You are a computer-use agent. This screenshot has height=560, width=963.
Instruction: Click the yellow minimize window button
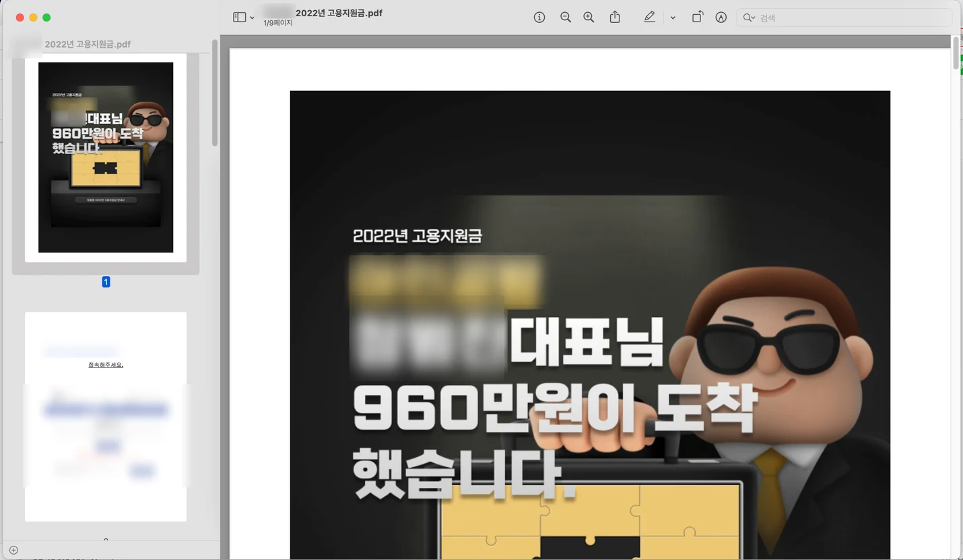click(x=33, y=17)
